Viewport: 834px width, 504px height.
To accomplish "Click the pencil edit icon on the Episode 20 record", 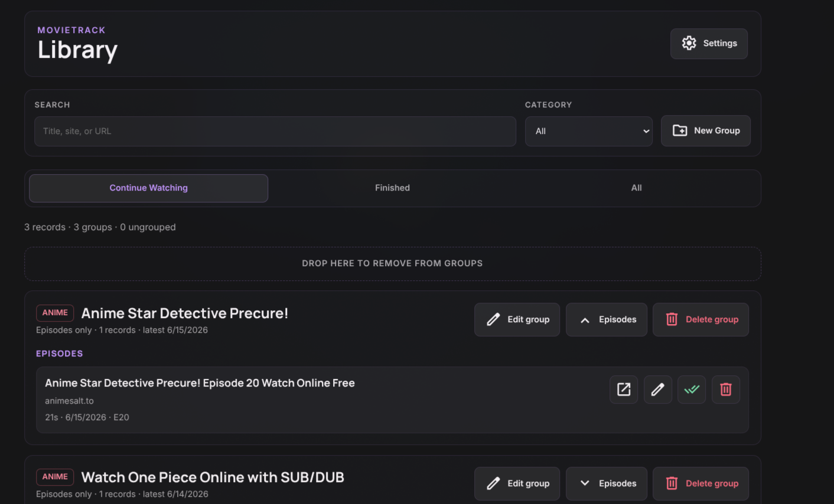I will (x=658, y=390).
